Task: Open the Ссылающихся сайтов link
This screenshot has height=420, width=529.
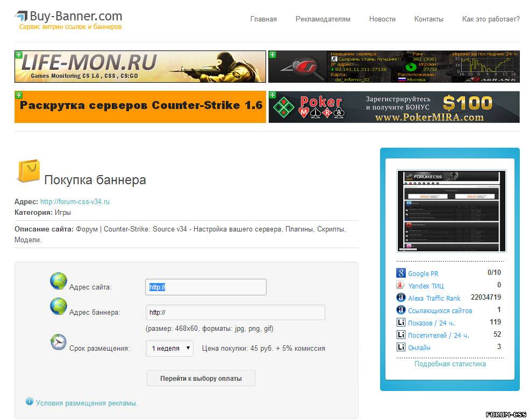Action: tap(440, 311)
